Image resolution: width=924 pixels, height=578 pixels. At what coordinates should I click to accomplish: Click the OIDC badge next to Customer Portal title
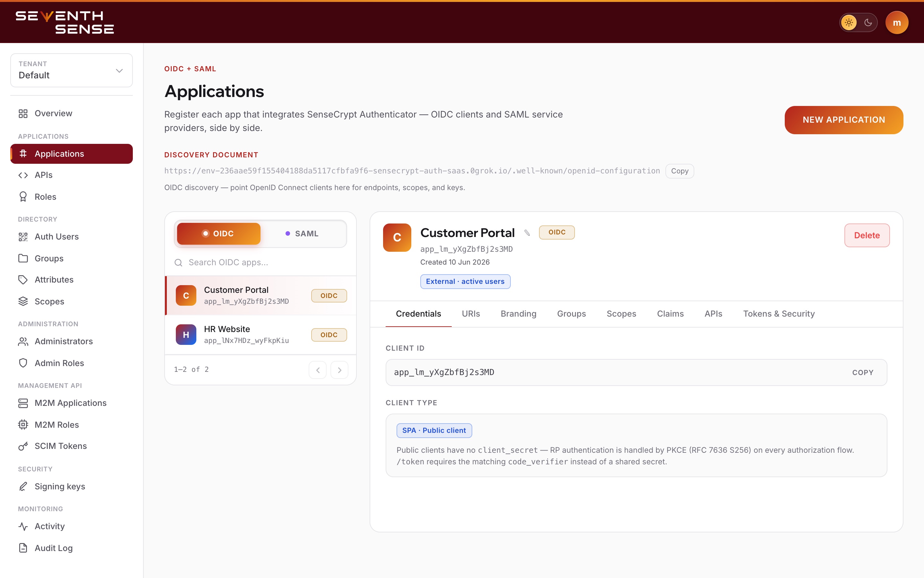coord(557,232)
